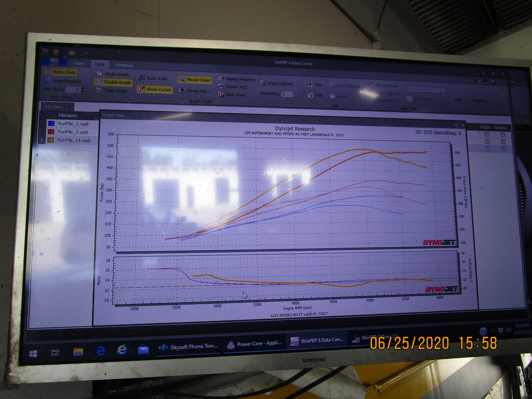The width and height of the screenshot is (532, 399).
Task: Click the RunFile_14.wp8 orange color swatch
Action: click(50, 140)
